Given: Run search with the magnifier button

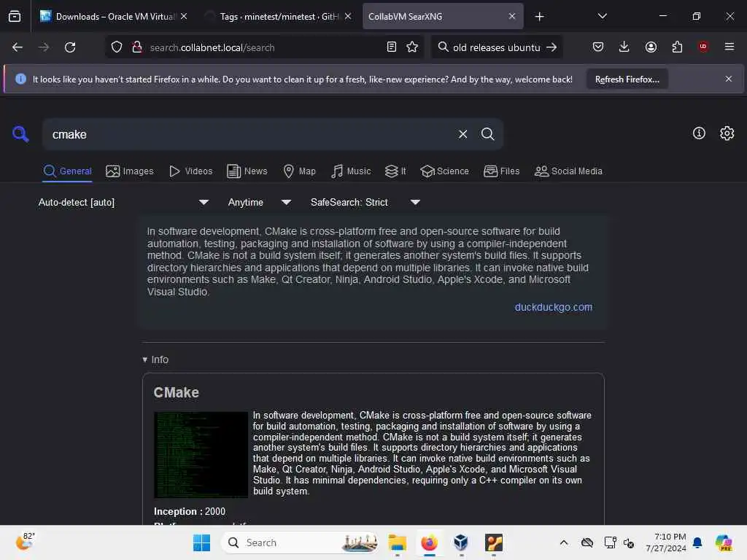Looking at the screenshot, I should coord(487,134).
